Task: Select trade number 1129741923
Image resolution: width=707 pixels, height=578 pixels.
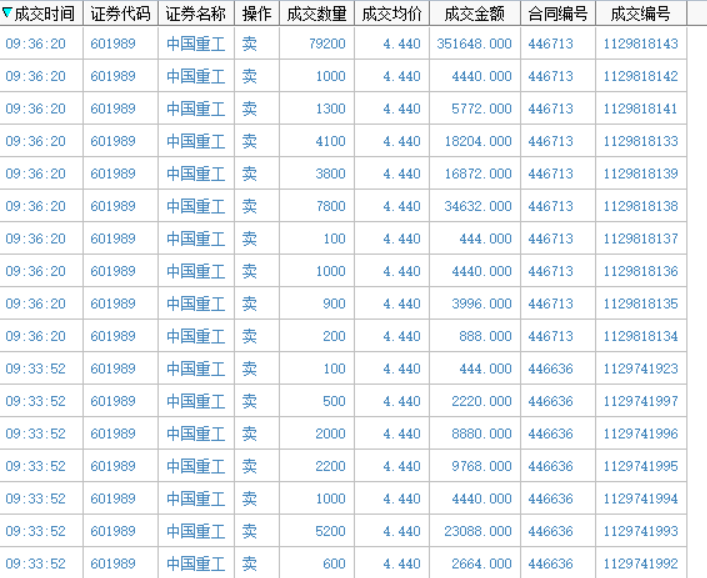Action: [641, 368]
